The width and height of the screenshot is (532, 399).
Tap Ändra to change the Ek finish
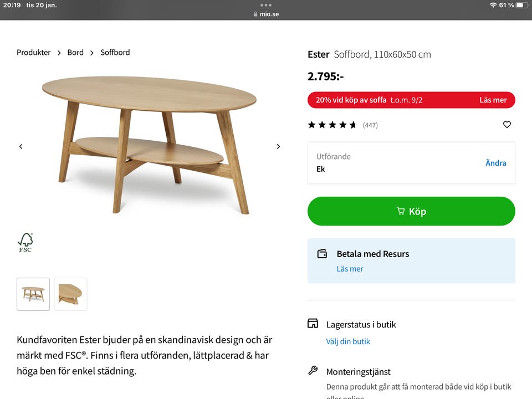tap(496, 162)
